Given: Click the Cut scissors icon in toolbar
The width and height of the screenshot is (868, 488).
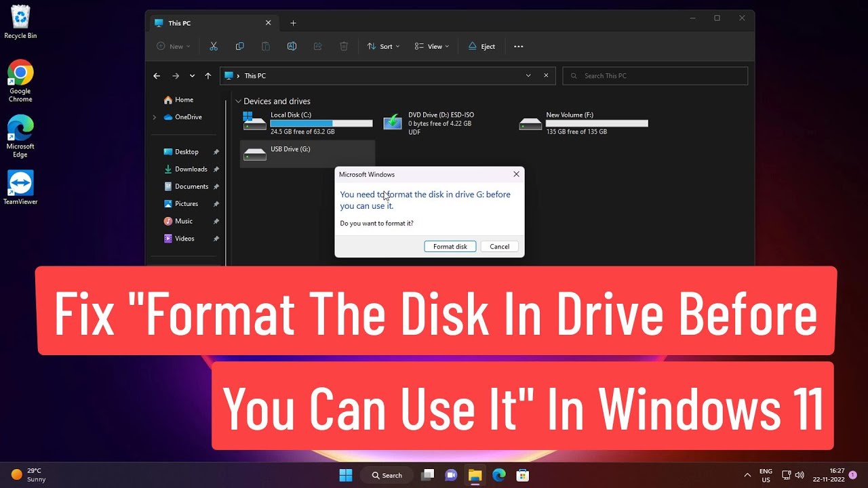Looking at the screenshot, I should 214,46.
